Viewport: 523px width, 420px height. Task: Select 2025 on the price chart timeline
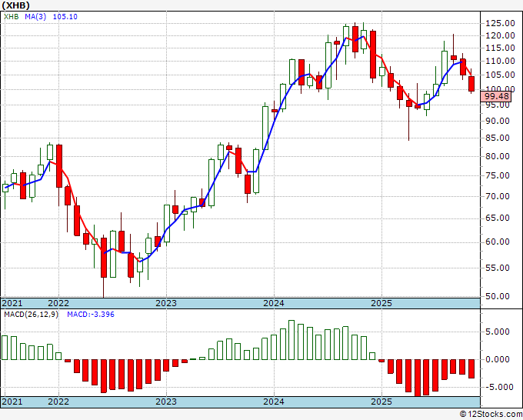pyautogui.click(x=381, y=303)
